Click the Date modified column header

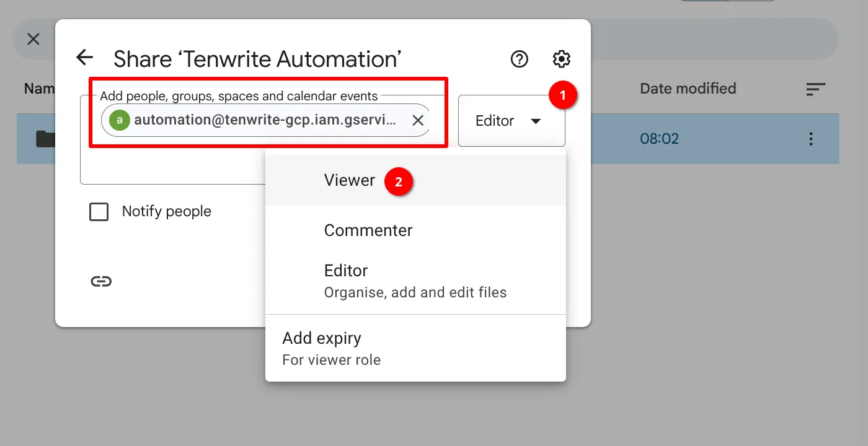688,89
